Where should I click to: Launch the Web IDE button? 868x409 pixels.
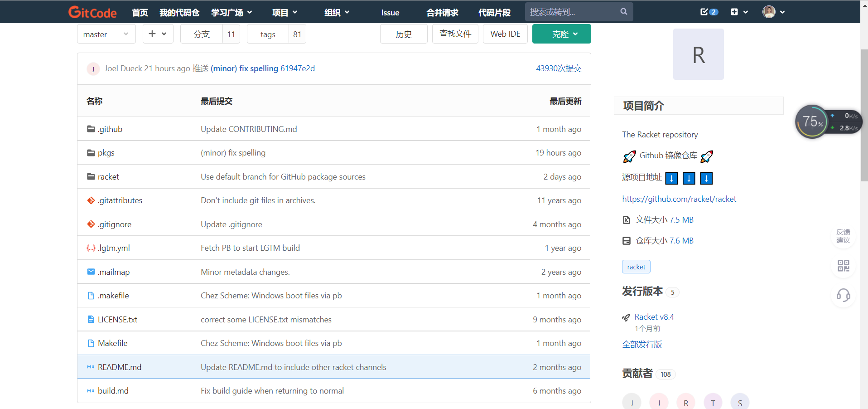click(x=505, y=34)
